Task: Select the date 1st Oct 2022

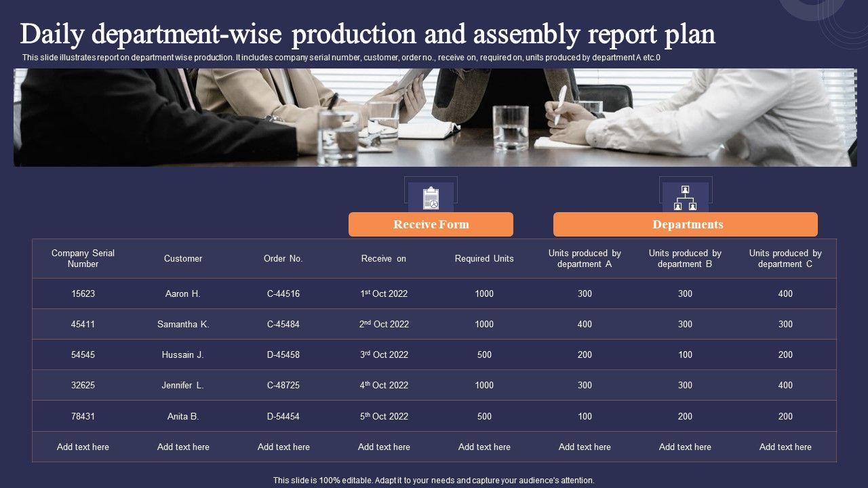Action: (384, 293)
